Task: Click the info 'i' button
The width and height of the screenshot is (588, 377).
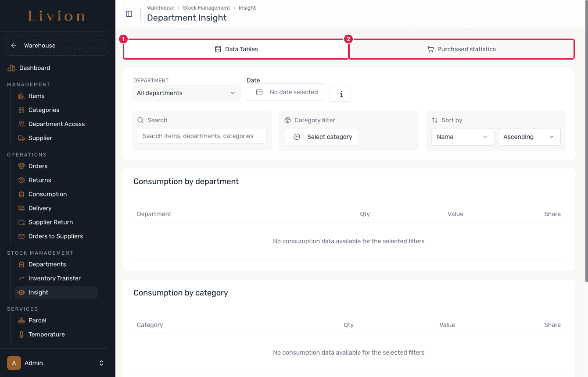Action: [340, 94]
